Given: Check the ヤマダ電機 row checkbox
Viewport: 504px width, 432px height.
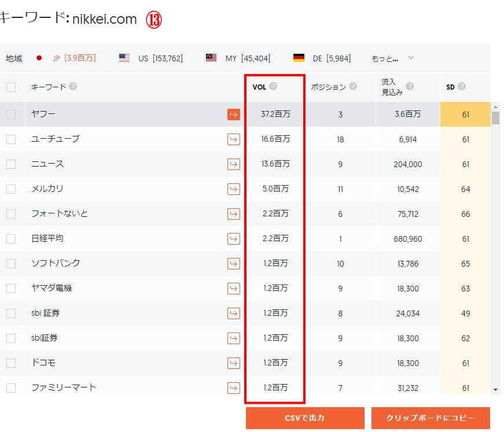Looking at the screenshot, I should coord(11,289).
